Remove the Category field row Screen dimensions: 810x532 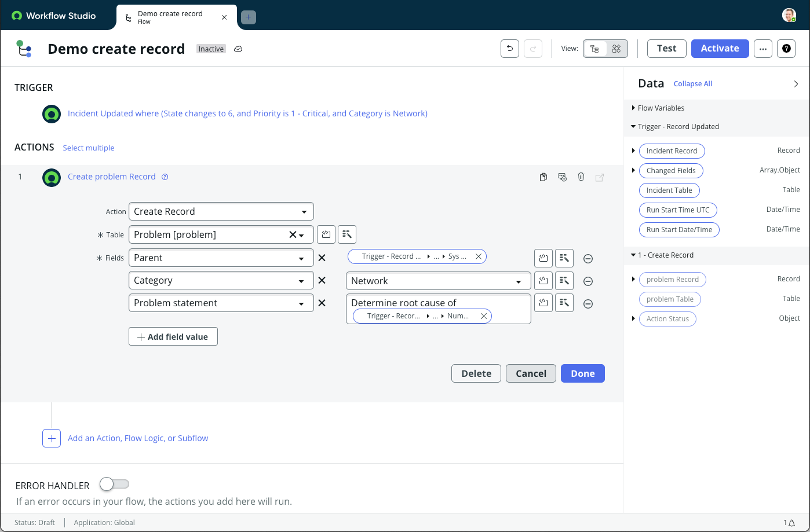588,281
